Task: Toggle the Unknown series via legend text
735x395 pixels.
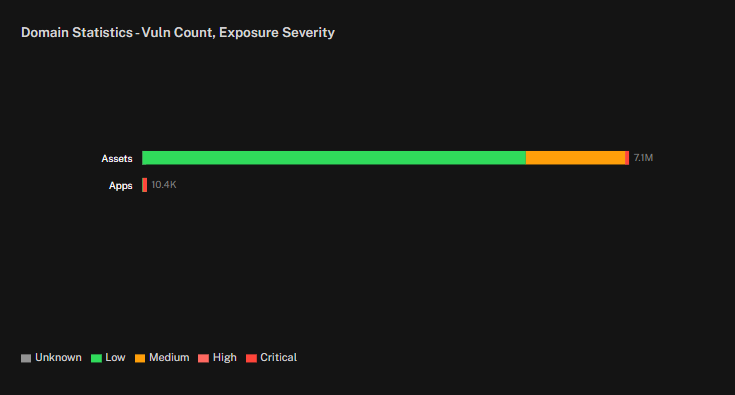Action: 58,358
